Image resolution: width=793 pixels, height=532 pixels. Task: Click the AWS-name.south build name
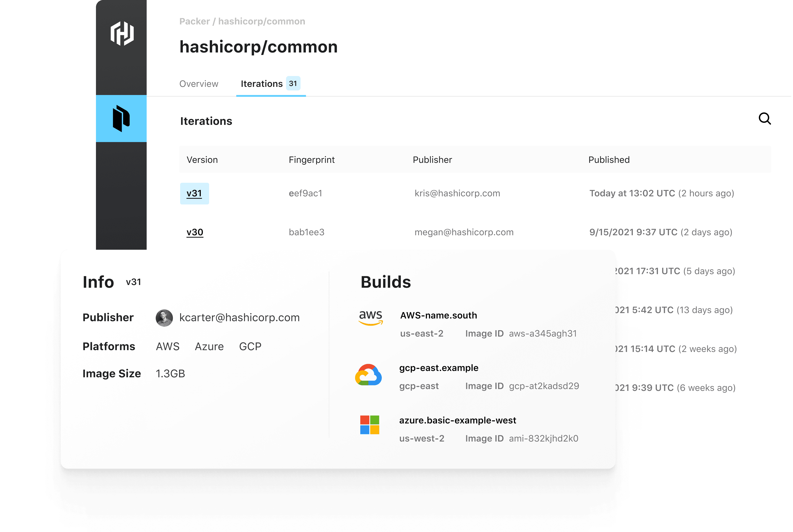point(439,316)
